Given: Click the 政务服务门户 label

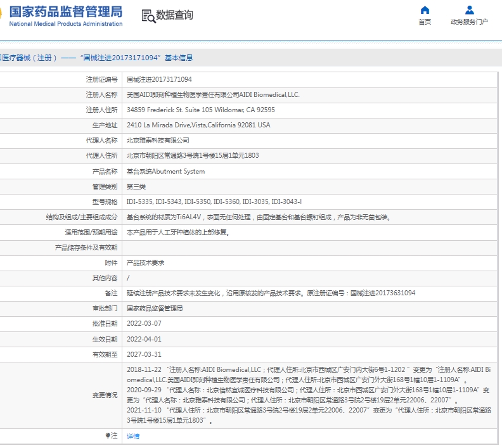Looking at the screenshot, I should (469, 22).
